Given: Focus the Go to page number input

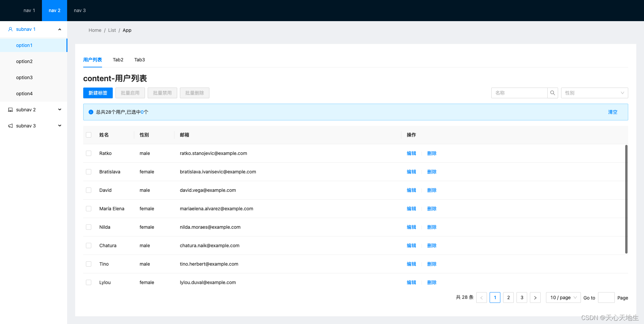Looking at the screenshot, I should pyautogui.click(x=606, y=298).
